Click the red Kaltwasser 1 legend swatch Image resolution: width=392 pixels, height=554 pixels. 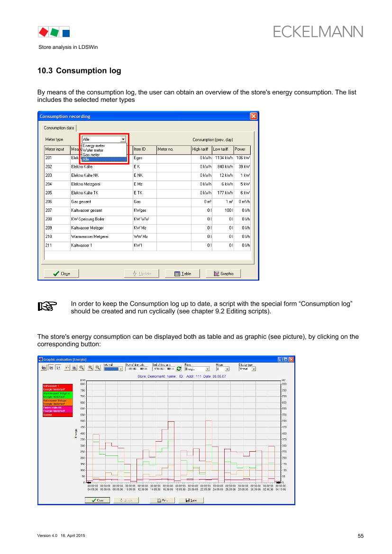[x=57, y=386]
